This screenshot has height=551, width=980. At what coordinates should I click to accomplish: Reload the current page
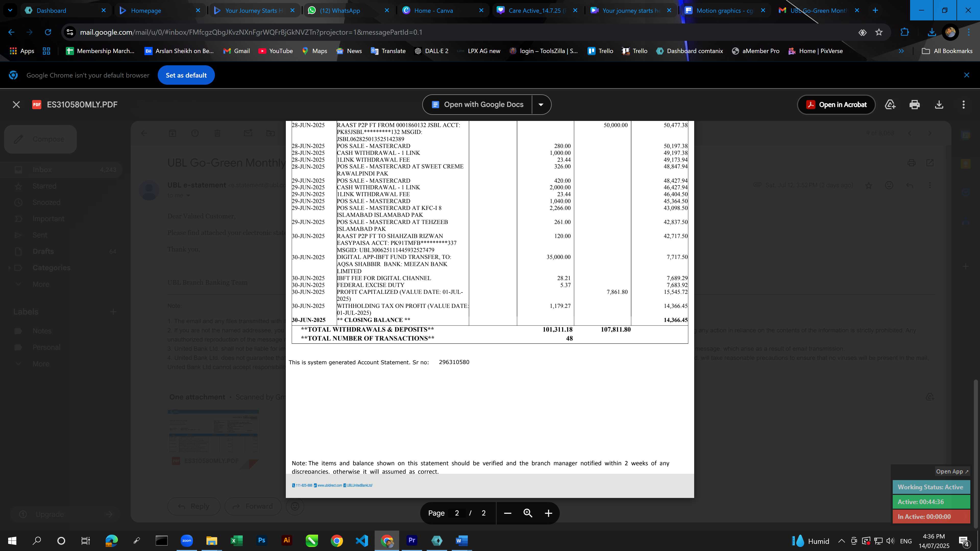48,32
